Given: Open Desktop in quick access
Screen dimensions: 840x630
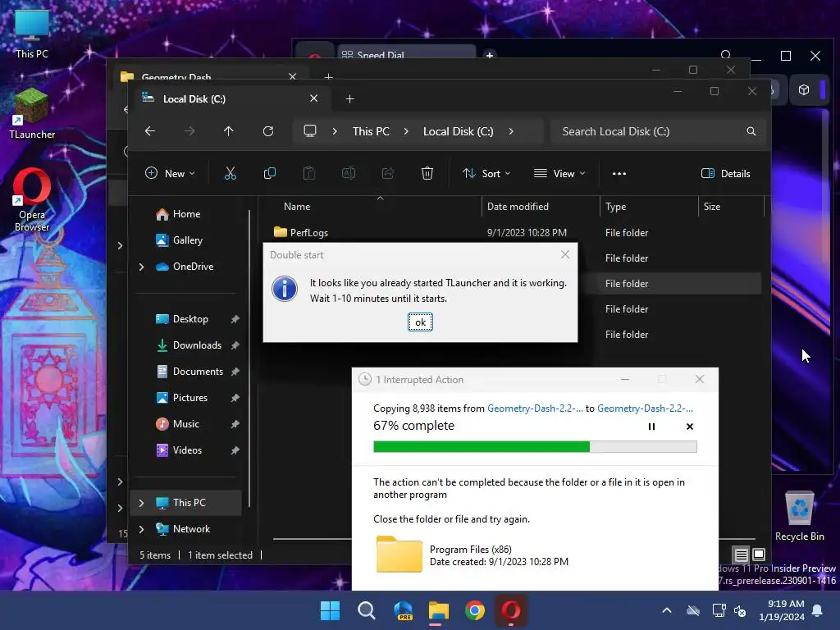Looking at the screenshot, I should [x=190, y=319].
